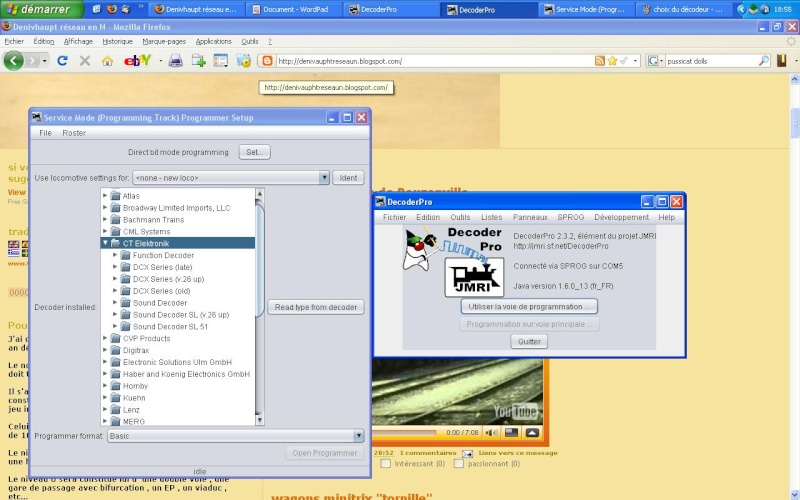Select Bachmann Trains in the tree

(153, 219)
